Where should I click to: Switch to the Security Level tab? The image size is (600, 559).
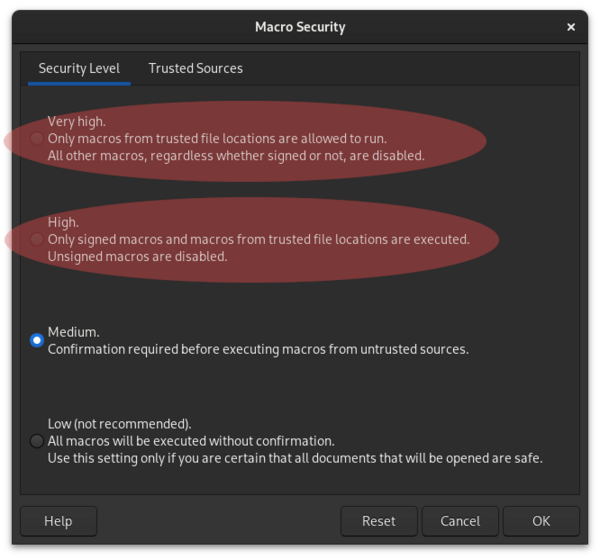point(79,68)
